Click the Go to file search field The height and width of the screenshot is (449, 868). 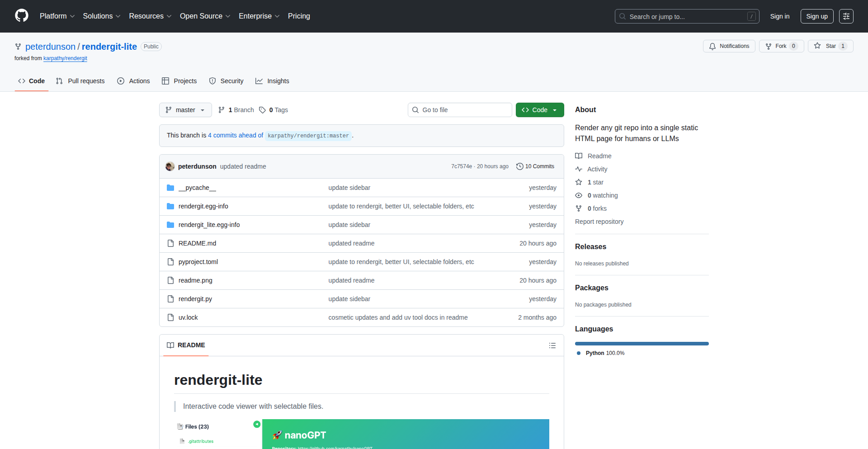point(460,110)
